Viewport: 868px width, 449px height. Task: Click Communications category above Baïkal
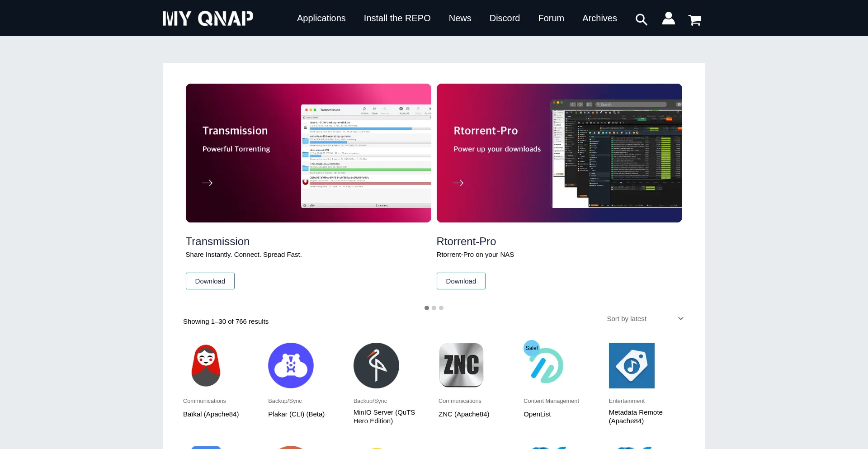pyautogui.click(x=204, y=401)
